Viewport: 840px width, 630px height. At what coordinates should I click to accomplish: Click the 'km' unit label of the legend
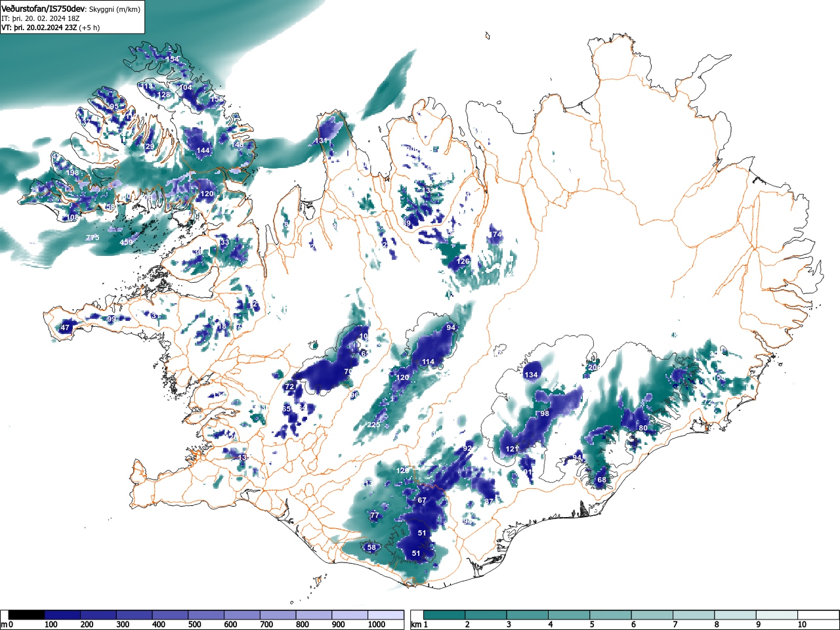(x=416, y=624)
